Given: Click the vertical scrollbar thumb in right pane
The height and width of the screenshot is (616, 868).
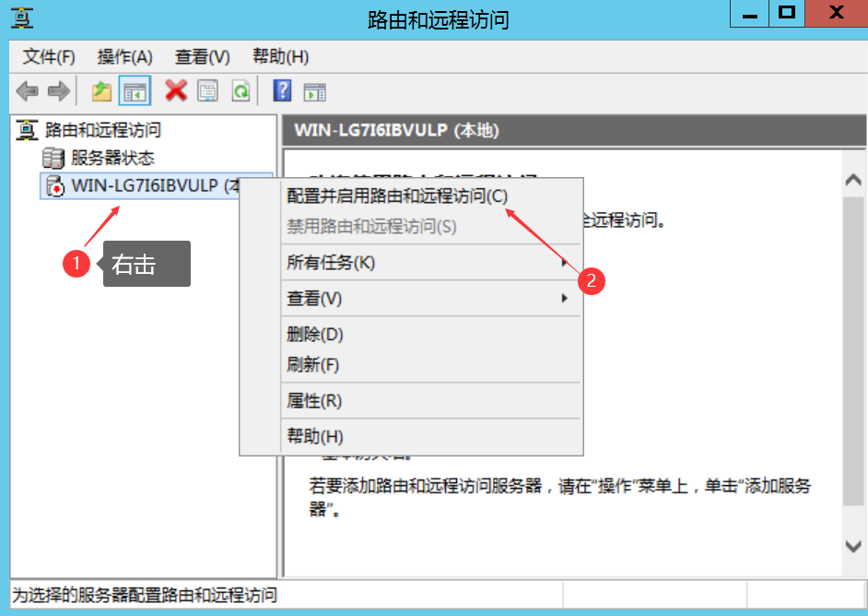Looking at the screenshot, I should click(853, 350).
